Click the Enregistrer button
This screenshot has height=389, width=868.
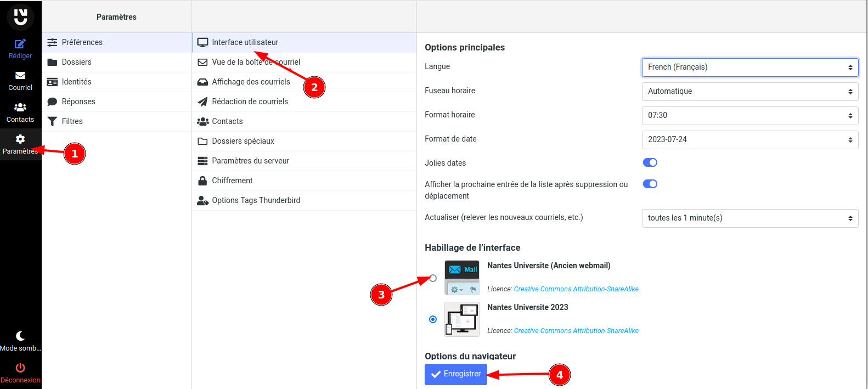pos(455,374)
